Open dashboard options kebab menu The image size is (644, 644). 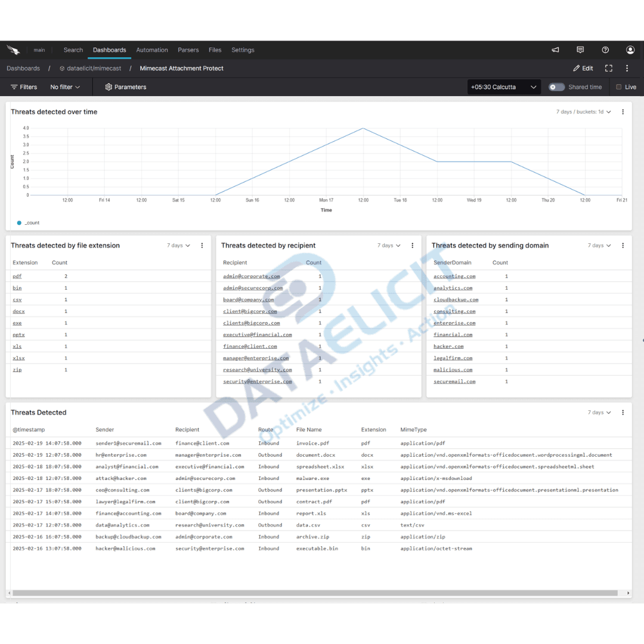click(627, 68)
